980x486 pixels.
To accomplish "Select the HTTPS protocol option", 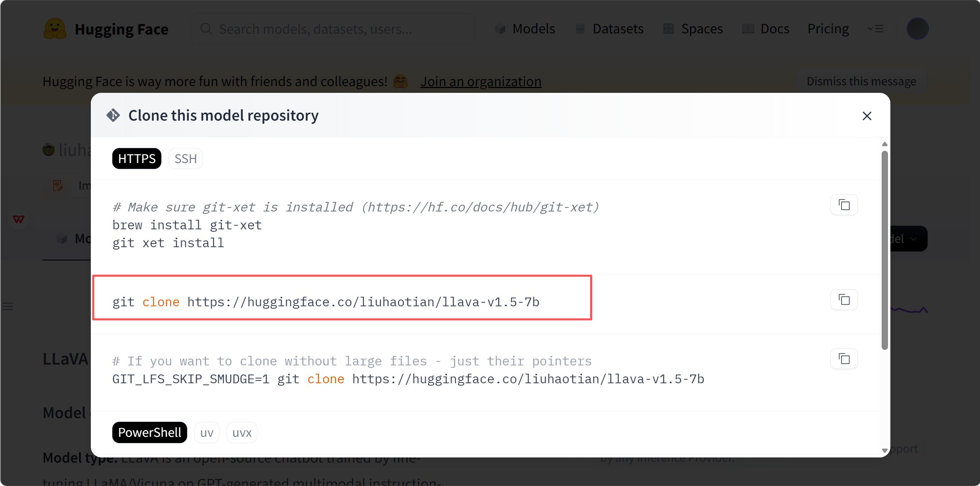I will [x=137, y=159].
